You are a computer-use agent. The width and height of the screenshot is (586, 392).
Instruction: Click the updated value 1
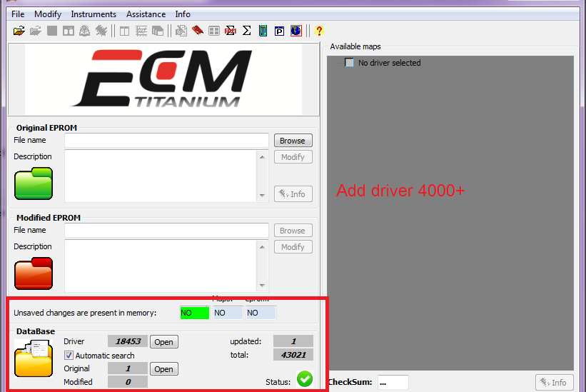coord(293,341)
